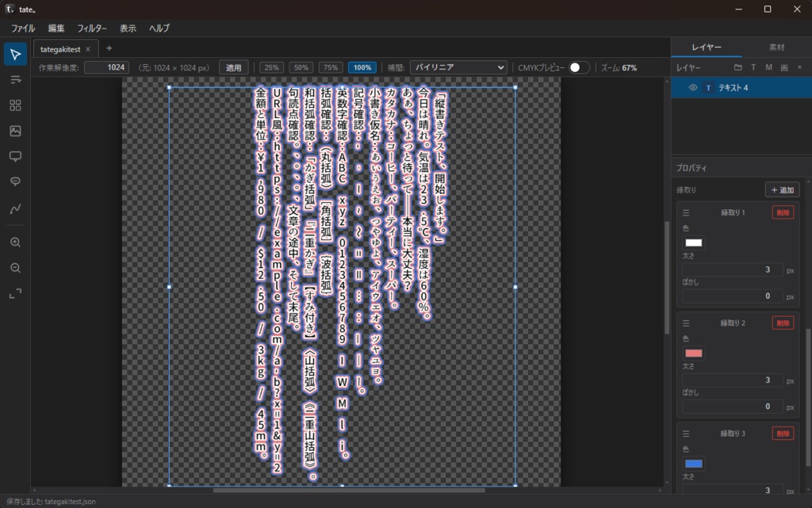Click the zoom in magnifier icon
The image size is (812, 508).
coord(15,242)
